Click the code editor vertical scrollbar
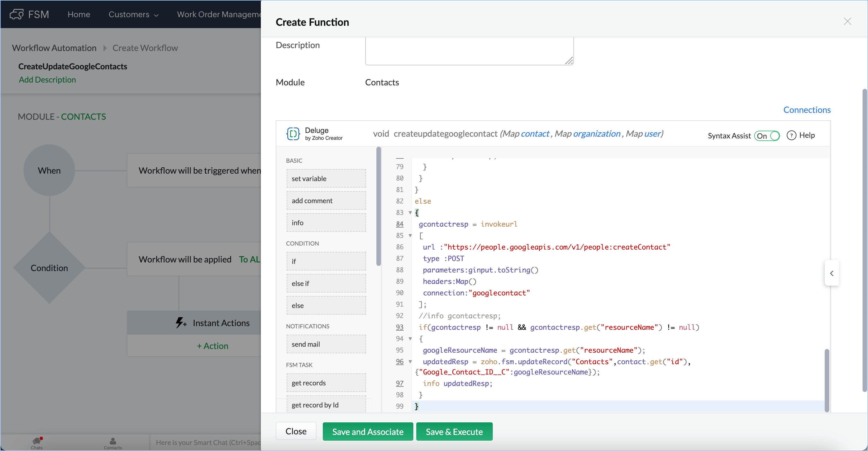 (826, 380)
